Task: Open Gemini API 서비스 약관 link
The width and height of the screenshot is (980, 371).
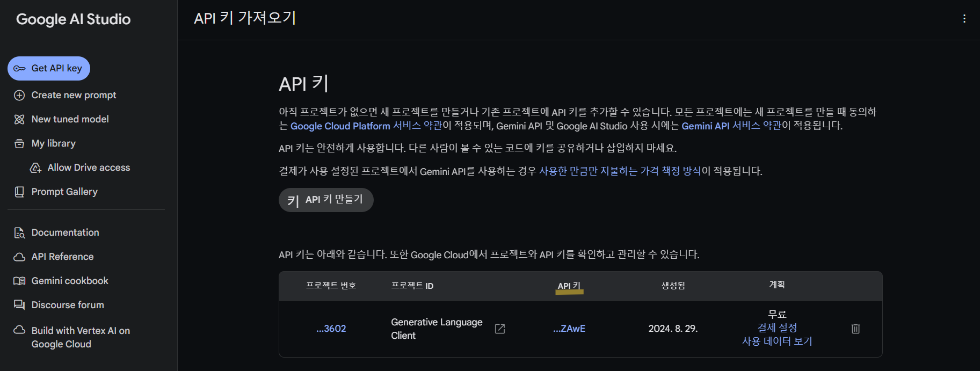Action: pos(731,126)
